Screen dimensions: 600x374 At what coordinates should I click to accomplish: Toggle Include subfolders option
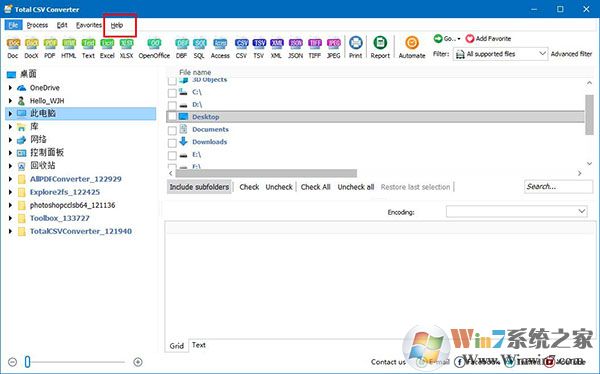coord(199,187)
